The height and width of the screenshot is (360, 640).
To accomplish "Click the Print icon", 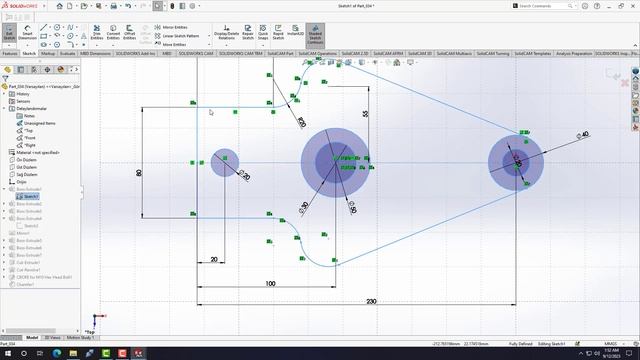I will pyautogui.click(x=113, y=6).
